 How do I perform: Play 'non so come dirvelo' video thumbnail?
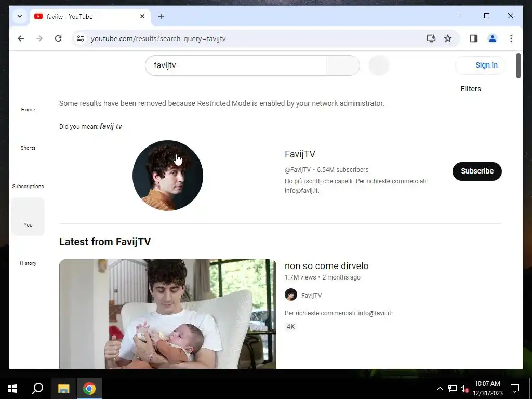pos(168,314)
